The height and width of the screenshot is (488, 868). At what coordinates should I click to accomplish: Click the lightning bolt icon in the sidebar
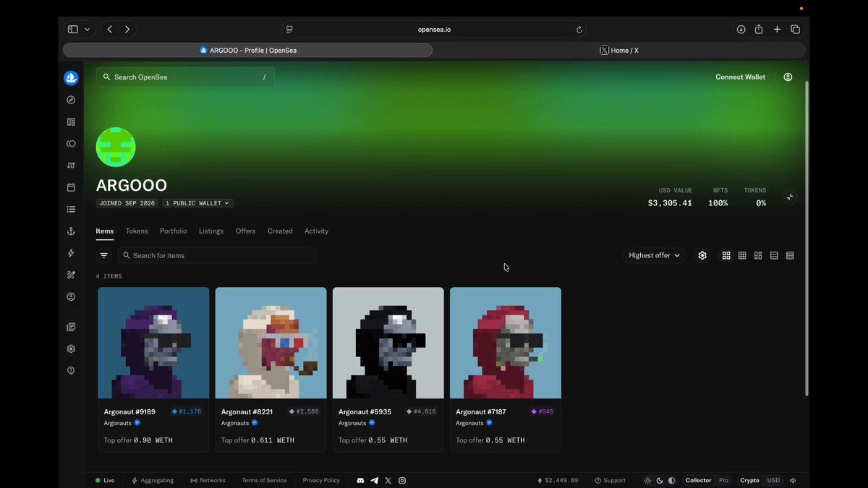tap(71, 253)
